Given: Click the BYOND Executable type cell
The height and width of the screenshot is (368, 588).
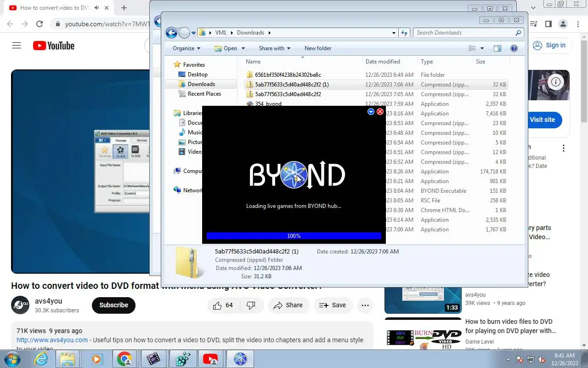Looking at the screenshot, I should [x=443, y=191].
